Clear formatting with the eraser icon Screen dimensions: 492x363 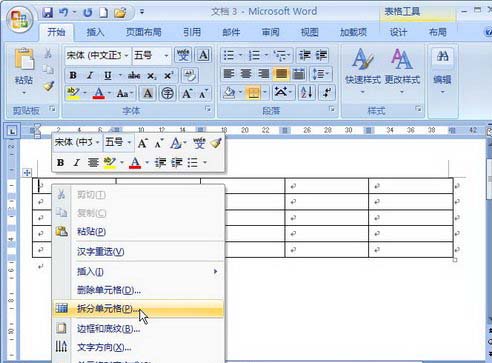tap(190, 76)
